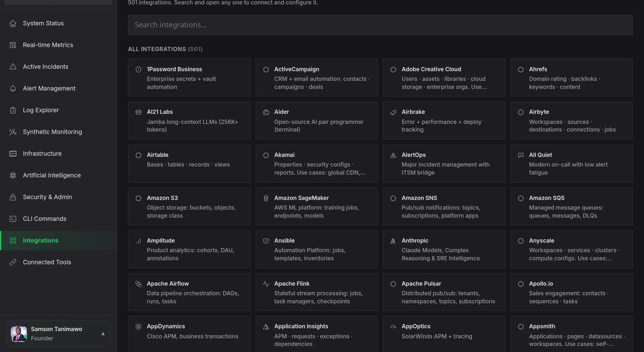Click the Alert Management bell icon

[13, 89]
